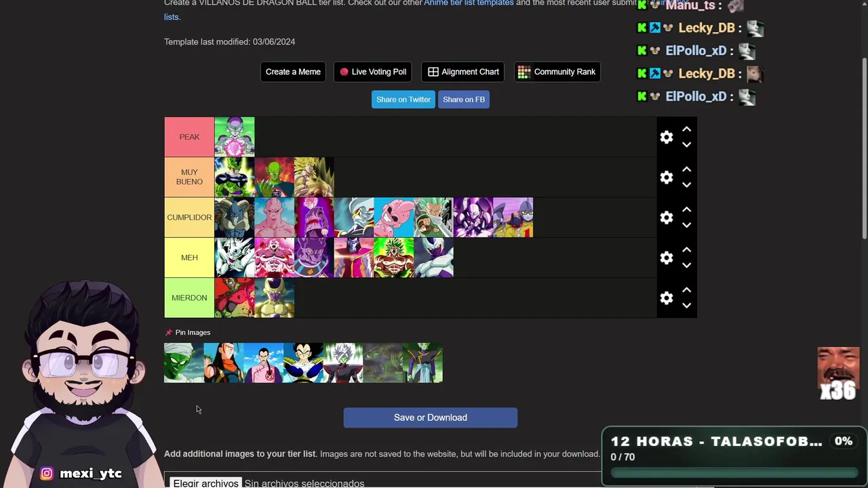Select Zamasu and Goku Black image
This screenshot has height=488, width=868.
pyautogui.click(x=343, y=363)
